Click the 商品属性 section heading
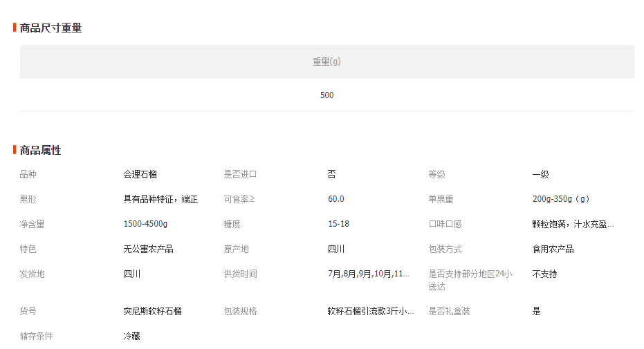 pos(40,150)
